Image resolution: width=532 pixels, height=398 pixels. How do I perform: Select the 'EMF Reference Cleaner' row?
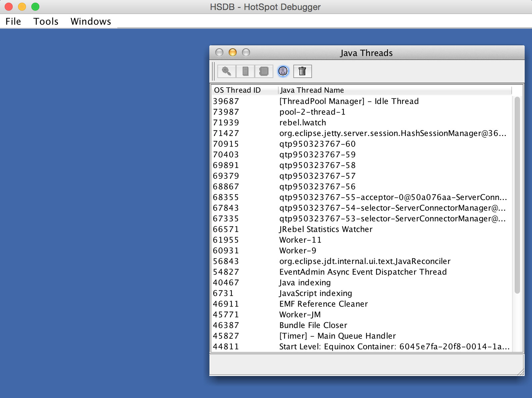(x=362, y=304)
